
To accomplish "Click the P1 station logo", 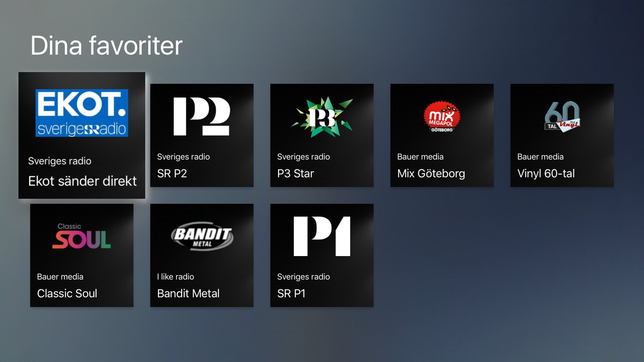I will [322, 236].
